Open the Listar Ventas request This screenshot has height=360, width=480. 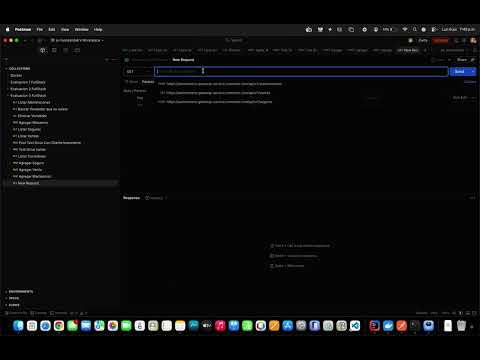click(28, 136)
